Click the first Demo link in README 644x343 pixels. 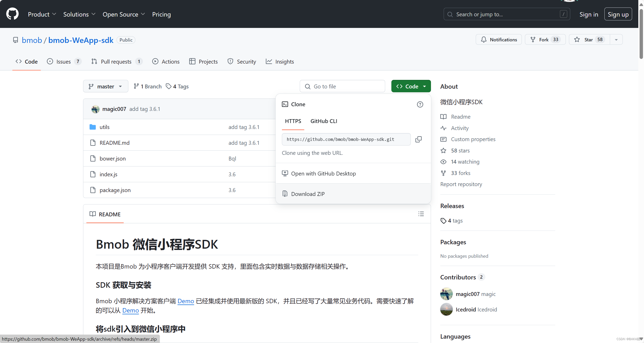(x=186, y=301)
